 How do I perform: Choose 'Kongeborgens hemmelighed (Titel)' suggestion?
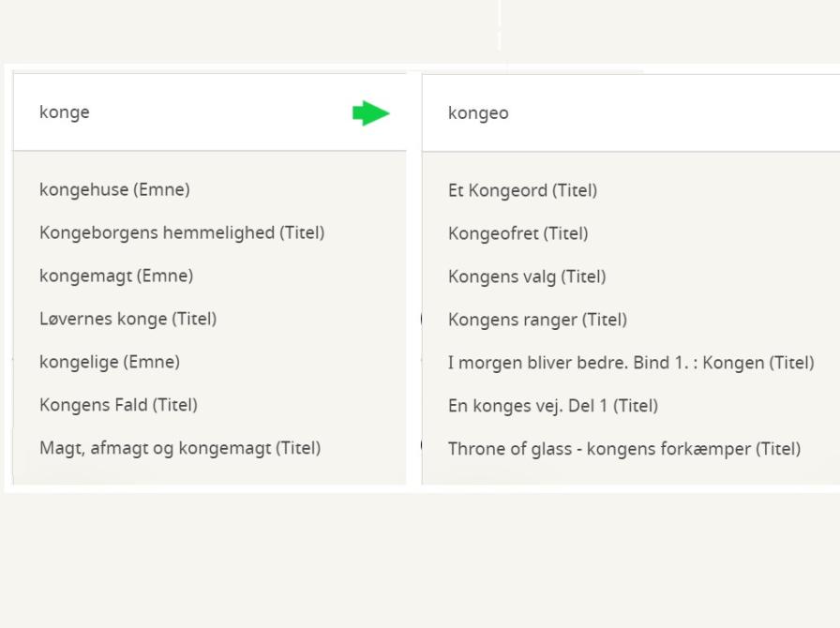point(182,232)
